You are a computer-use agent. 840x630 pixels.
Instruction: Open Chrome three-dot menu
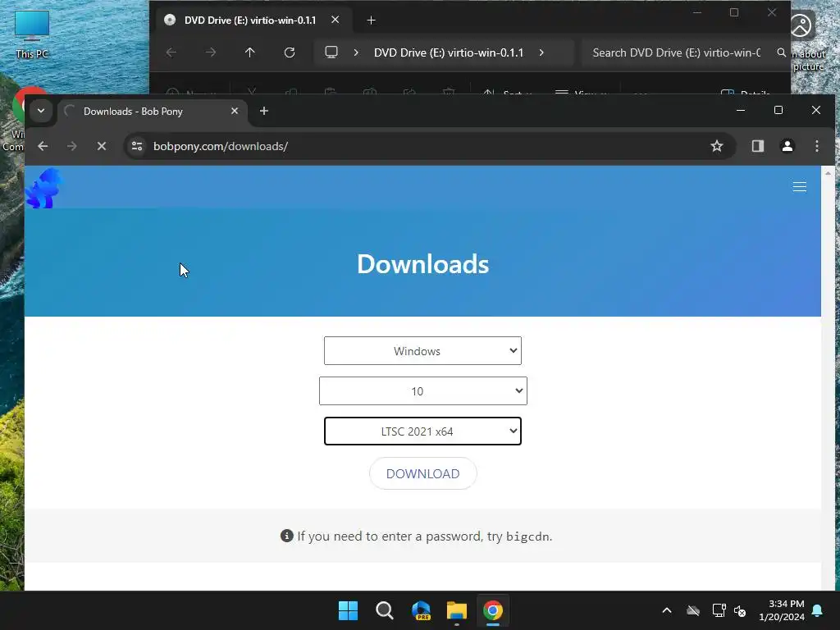(x=816, y=146)
